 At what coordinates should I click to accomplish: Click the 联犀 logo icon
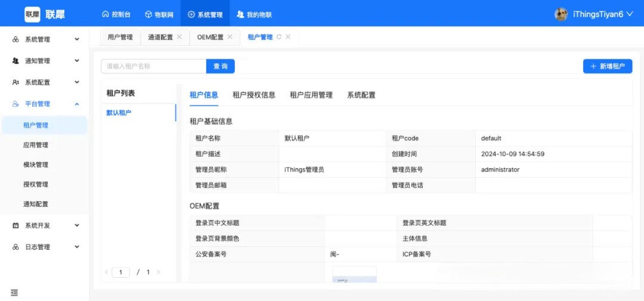[x=32, y=14]
